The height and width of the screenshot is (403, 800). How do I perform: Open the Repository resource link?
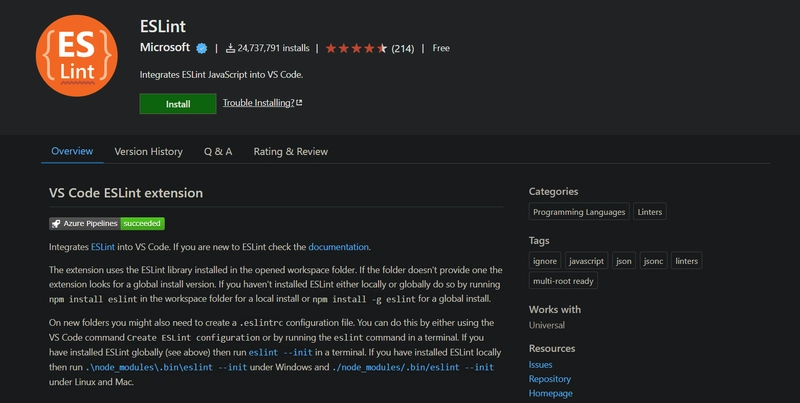tap(549, 379)
